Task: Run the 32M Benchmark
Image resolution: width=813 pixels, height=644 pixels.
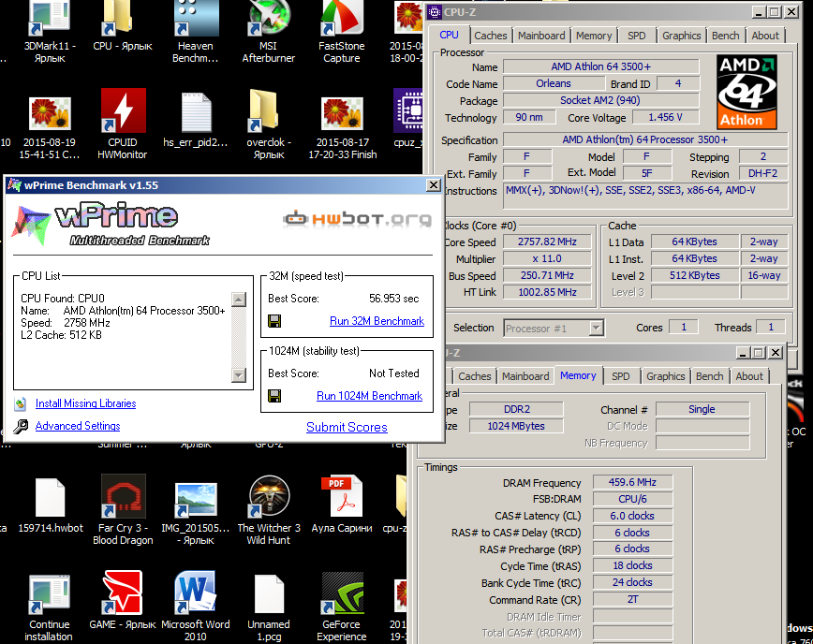Action: [377, 321]
